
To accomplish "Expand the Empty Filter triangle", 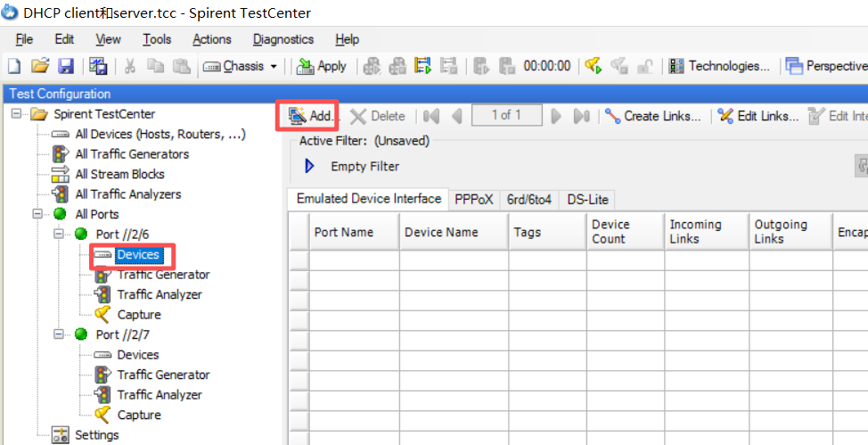I will tap(310, 166).
